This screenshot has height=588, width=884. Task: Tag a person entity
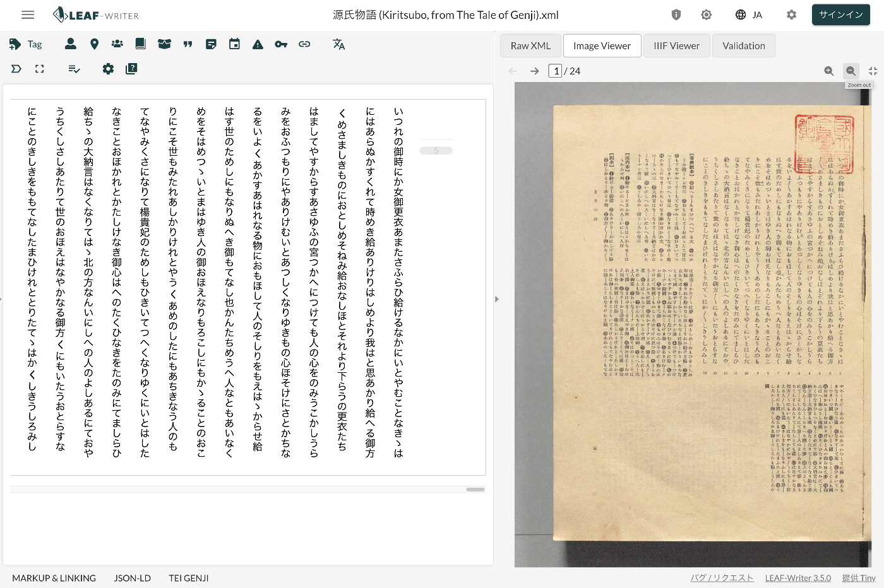71,44
